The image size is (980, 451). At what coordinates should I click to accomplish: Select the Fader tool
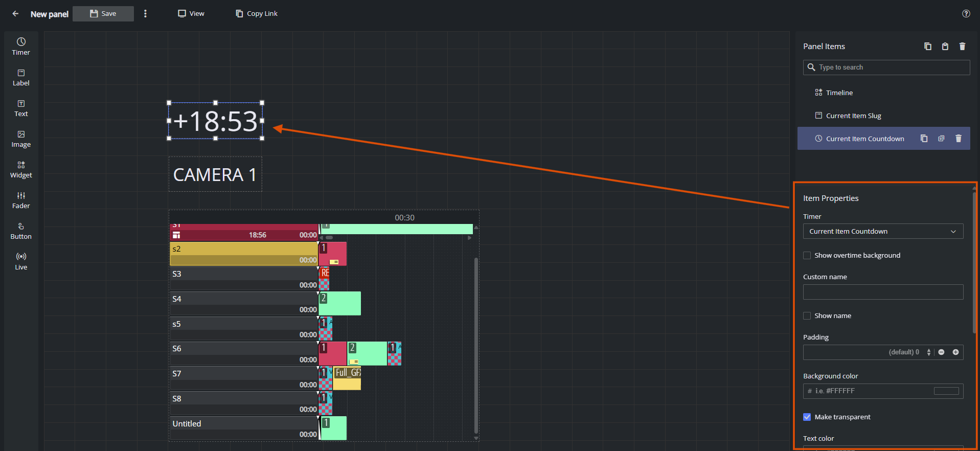(21, 200)
